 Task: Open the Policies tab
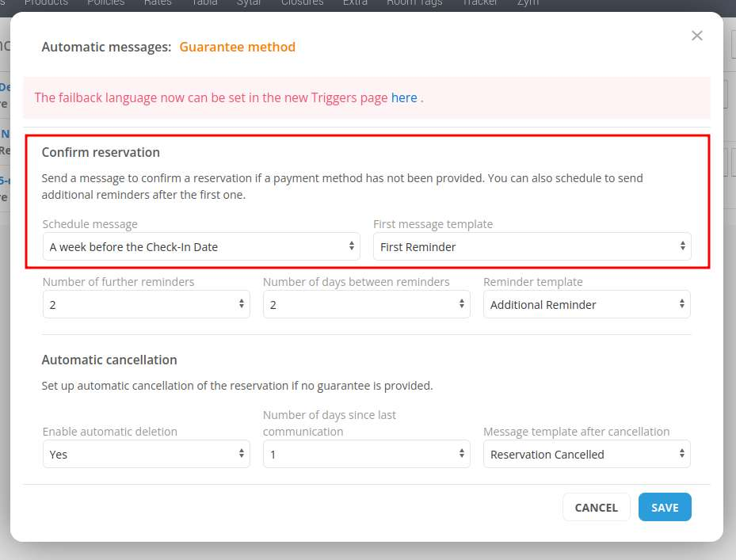tap(105, 3)
